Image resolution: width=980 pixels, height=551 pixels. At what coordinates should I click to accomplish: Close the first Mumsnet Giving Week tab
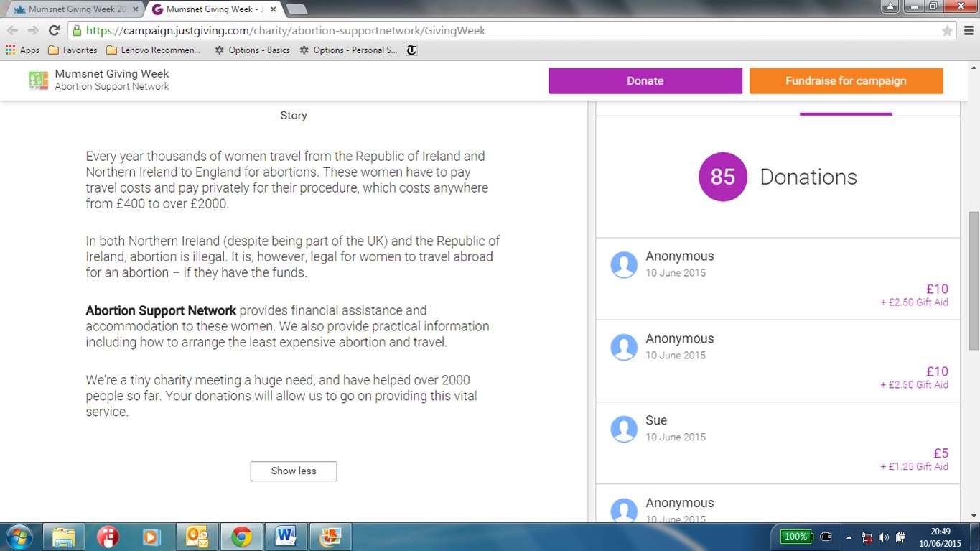click(135, 9)
